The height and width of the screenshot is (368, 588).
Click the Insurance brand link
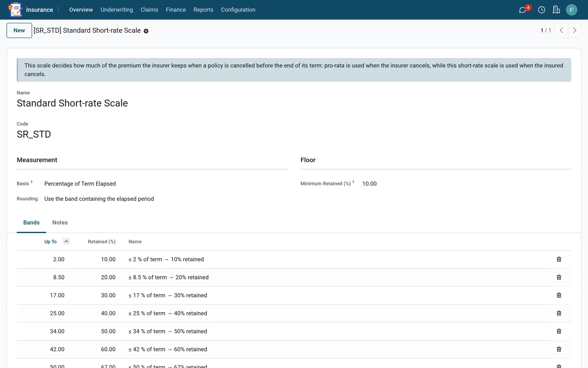click(40, 10)
